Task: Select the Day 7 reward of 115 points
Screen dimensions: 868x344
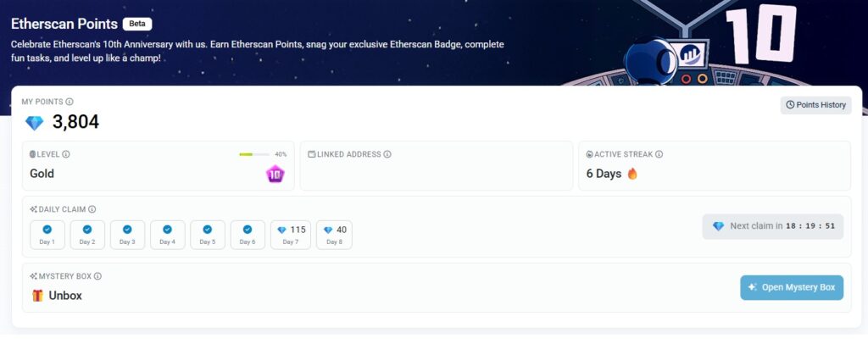Action: click(291, 235)
